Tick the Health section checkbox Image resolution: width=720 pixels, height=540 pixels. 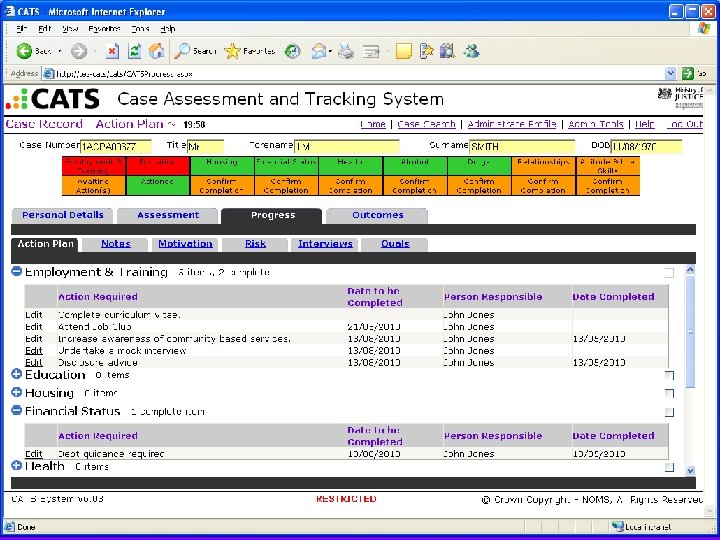(669, 467)
